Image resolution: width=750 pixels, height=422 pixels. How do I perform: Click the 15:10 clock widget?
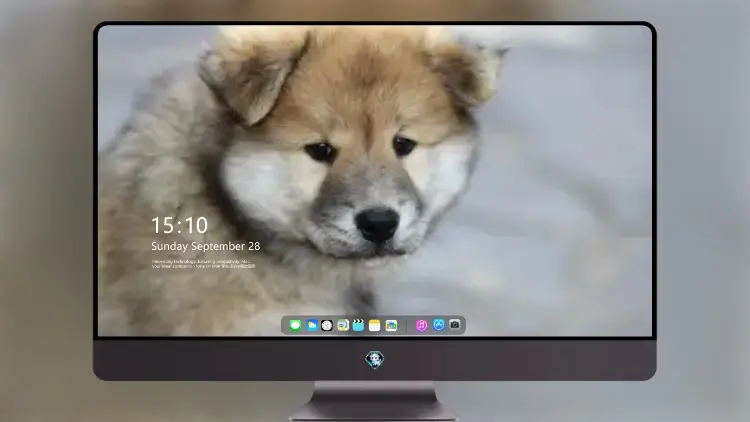[x=179, y=225]
